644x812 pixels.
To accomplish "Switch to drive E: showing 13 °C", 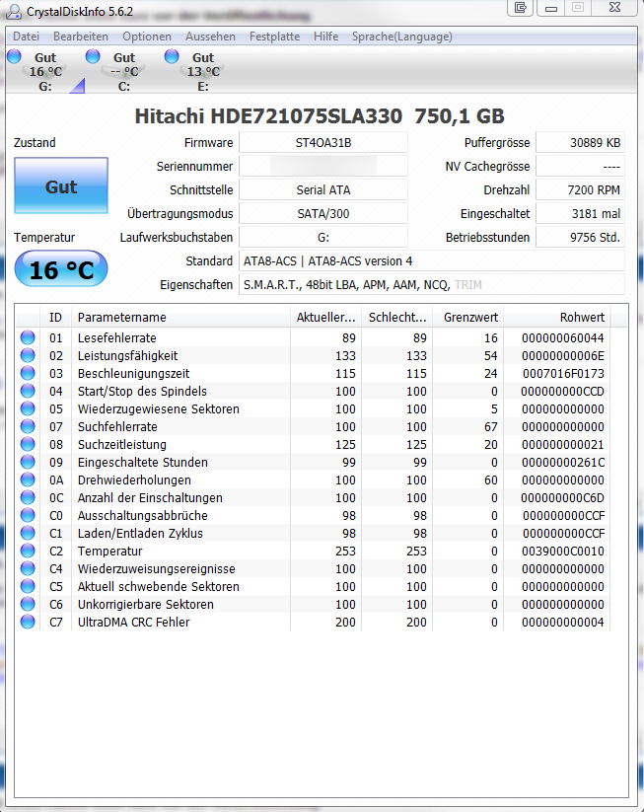I will (203, 71).
